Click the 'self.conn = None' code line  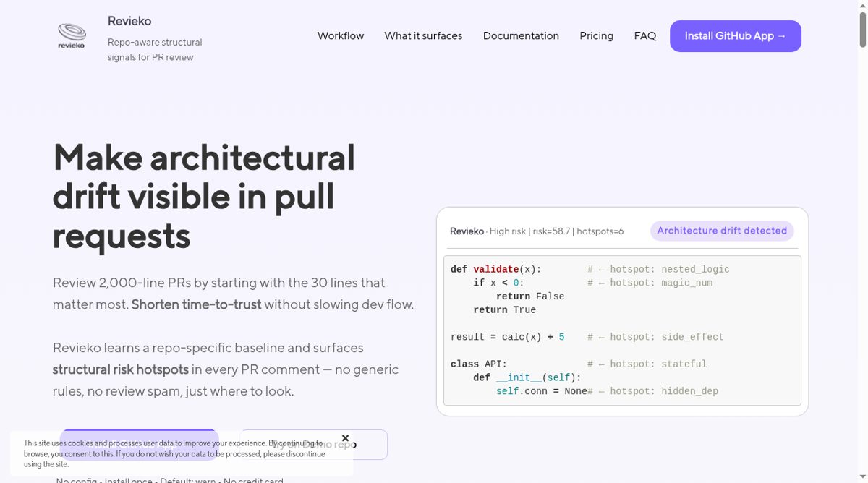pos(542,391)
